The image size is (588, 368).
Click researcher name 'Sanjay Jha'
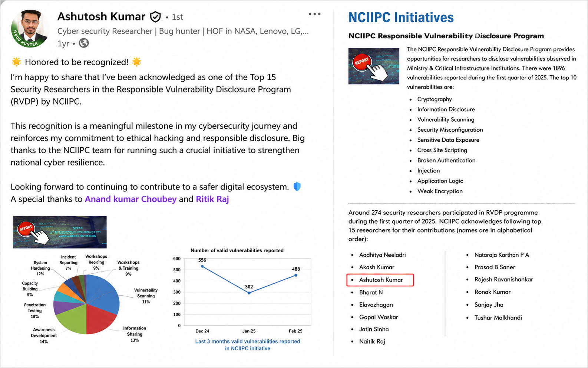pyautogui.click(x=489, y=305)
